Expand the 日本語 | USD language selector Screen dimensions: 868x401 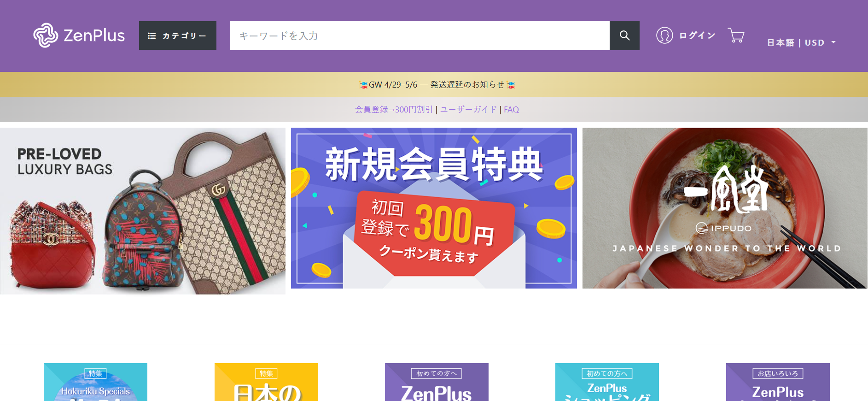tap(801, 42)
